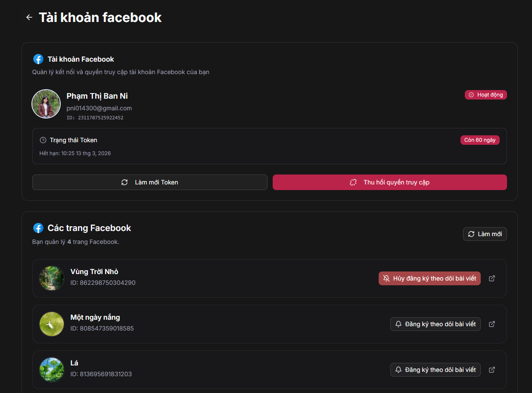This screenshot has width=532, height=393.
Task: Refresh the Facebook pages list with Làm mới
Action: point(485,234)
